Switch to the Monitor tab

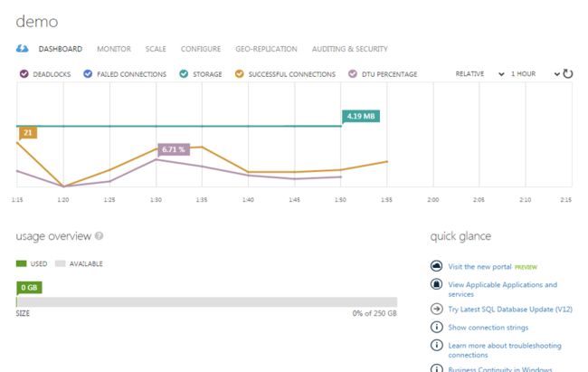point(113,49)
